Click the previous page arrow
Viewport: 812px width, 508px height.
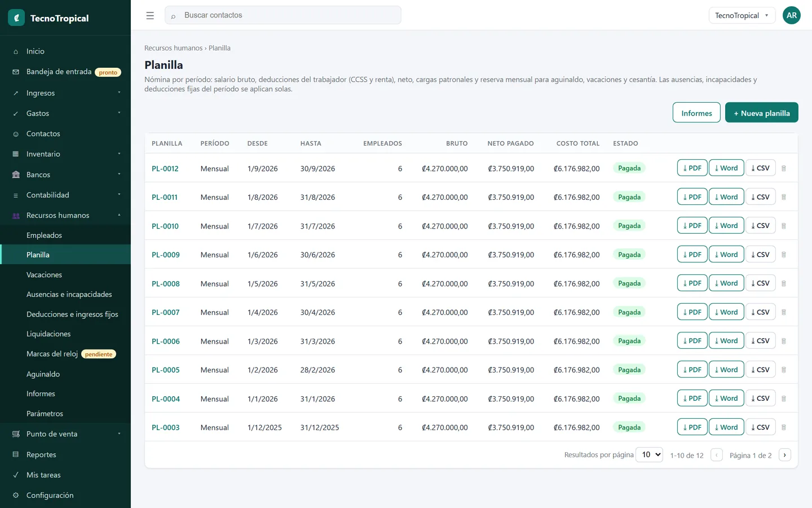717,455
